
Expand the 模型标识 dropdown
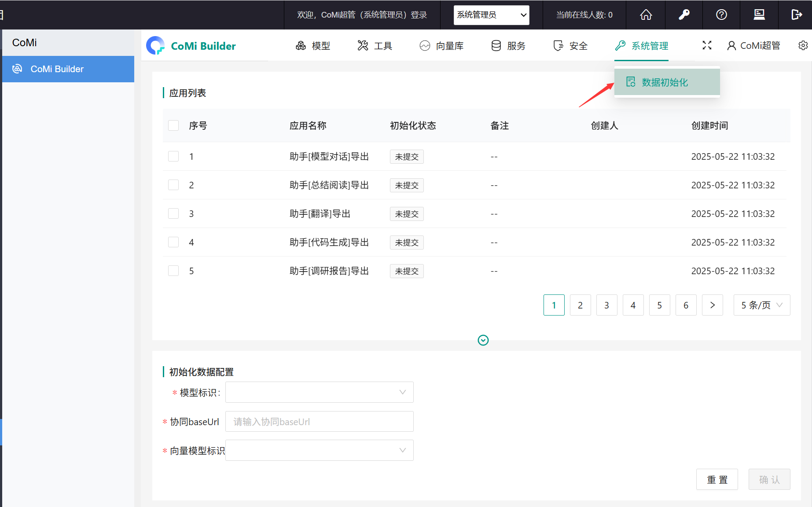(319, 392)
